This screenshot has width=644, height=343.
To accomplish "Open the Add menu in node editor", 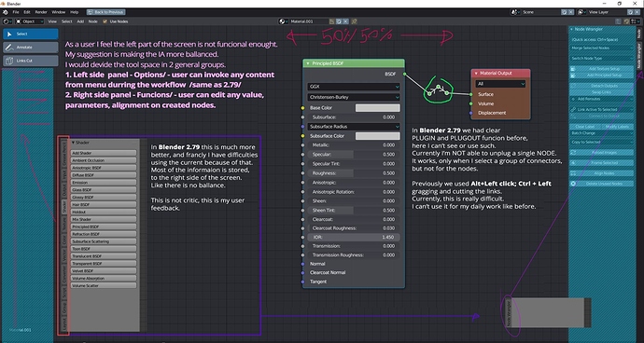I will [80, 21].
